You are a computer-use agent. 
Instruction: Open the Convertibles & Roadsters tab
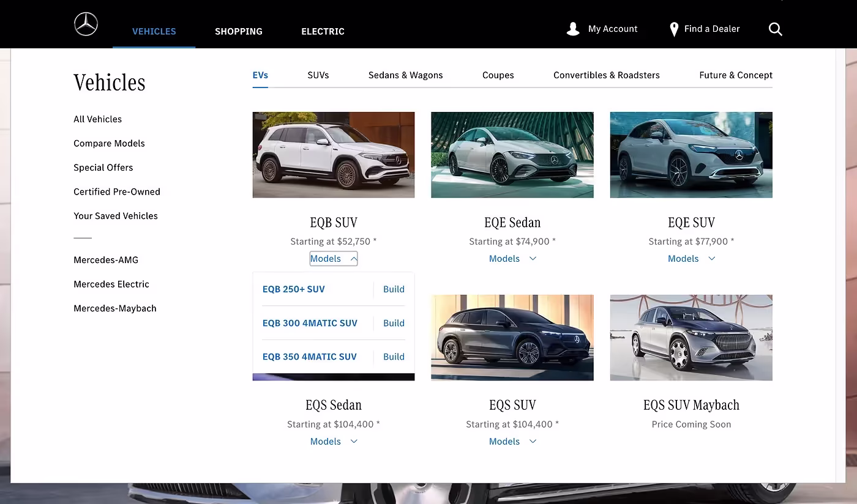coord(606,75)
